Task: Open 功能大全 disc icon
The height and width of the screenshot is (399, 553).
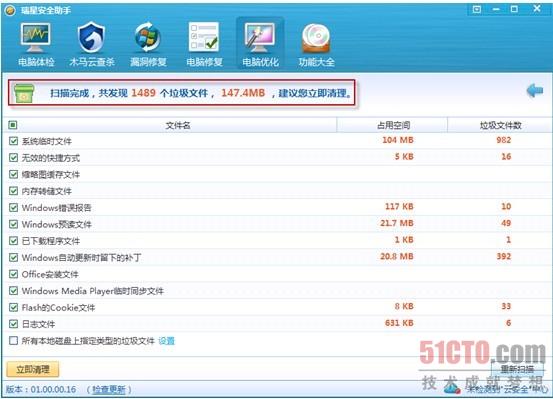Action: (316, 38)
